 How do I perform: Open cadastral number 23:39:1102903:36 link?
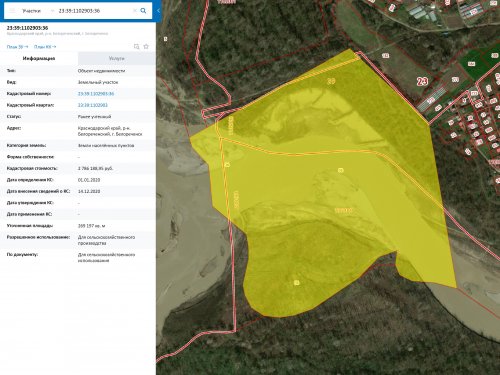coord(96,94)
